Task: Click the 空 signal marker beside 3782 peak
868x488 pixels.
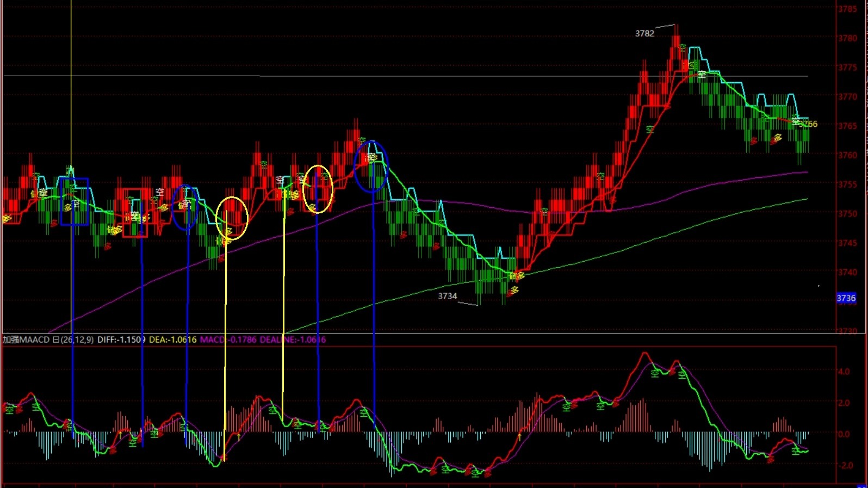Action: coord(681,48)
